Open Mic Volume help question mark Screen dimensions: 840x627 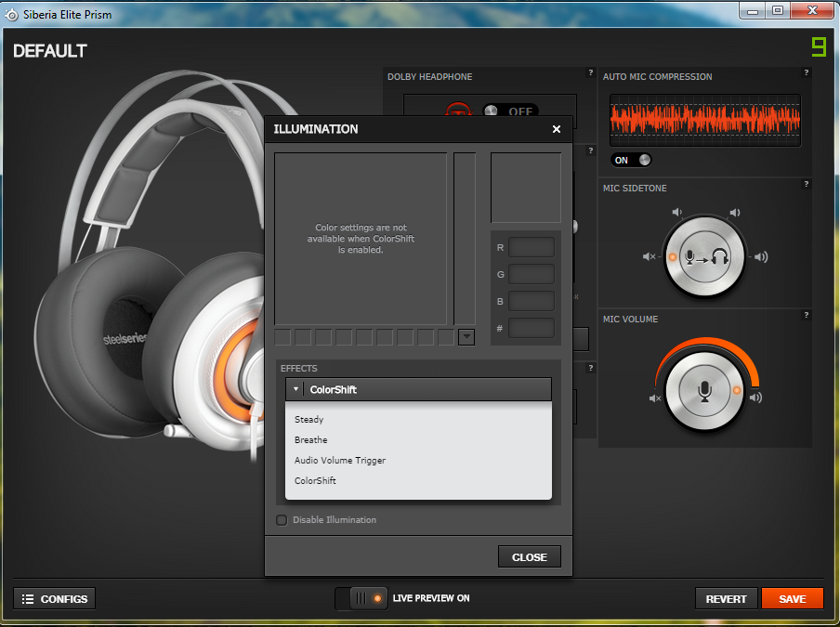point(806,316)
